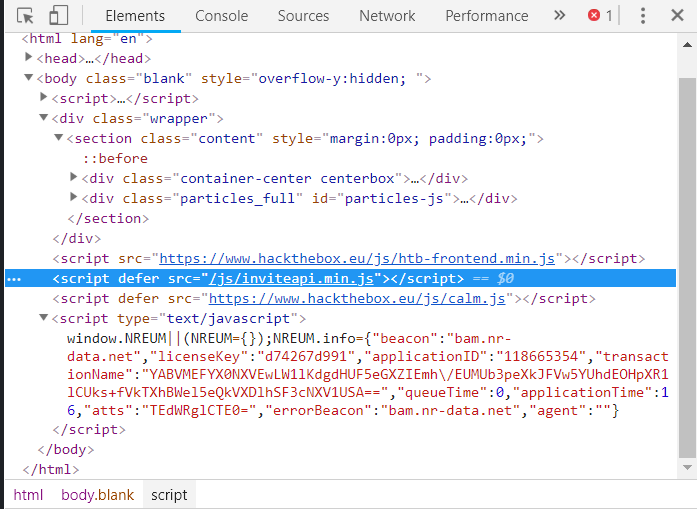Open the htb-frontend.min.js link
Image resolution: width=697 pixels, height=509 pixels.
click(357, 258)
